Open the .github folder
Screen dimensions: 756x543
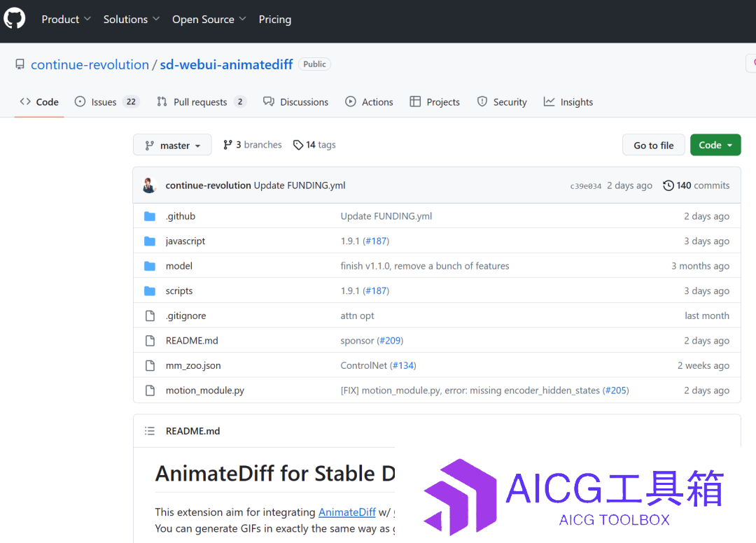click(x=181, y=216)
